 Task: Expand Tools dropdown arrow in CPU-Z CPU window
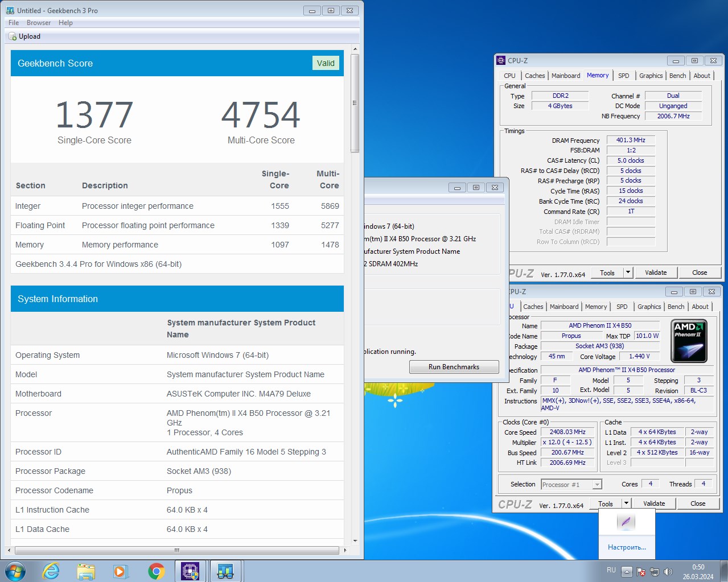tap(626, 503)
